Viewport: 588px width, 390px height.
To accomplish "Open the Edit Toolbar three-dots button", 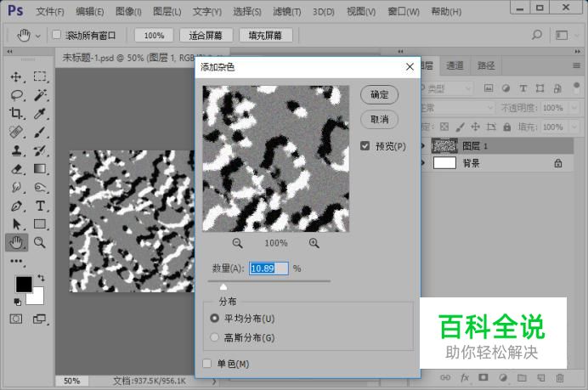I will (16, 261).
